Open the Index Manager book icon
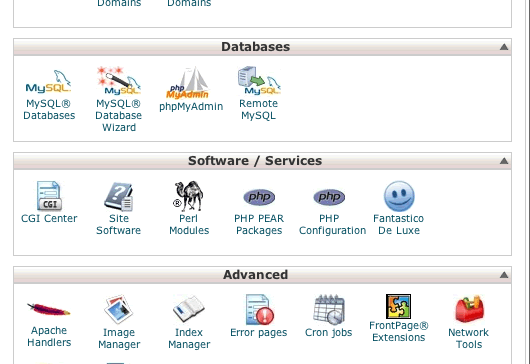 click(189, 309)
